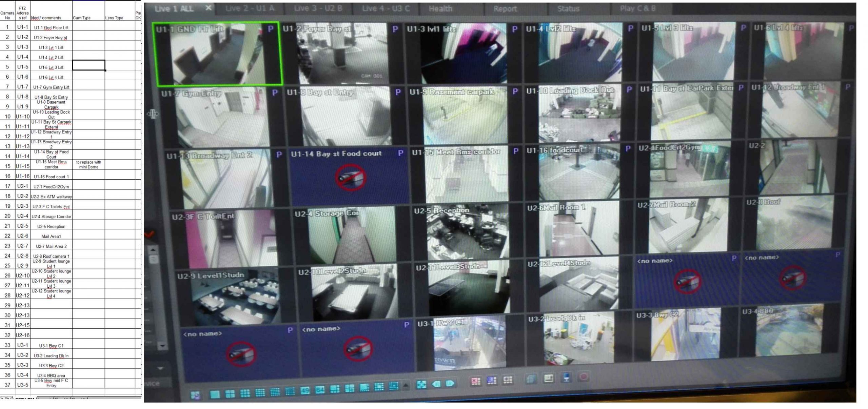Open the Report tab
868x409 pixels.
coord(505,9)
